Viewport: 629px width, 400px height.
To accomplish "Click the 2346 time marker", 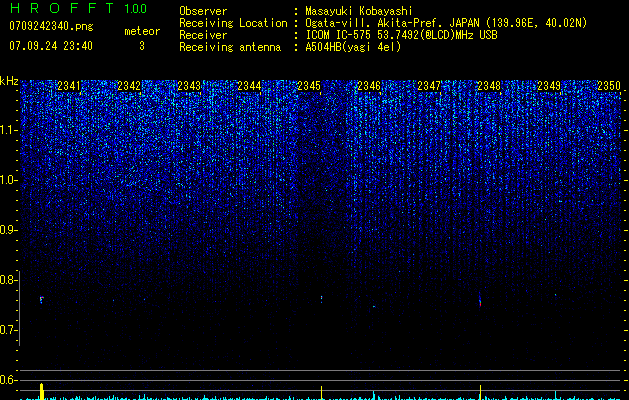I will tap(369, 86).
